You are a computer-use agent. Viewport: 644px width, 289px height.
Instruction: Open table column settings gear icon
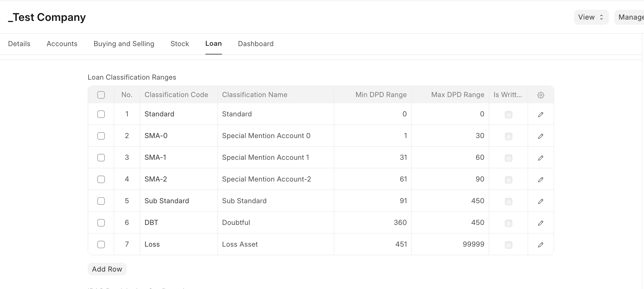(541, 95)
